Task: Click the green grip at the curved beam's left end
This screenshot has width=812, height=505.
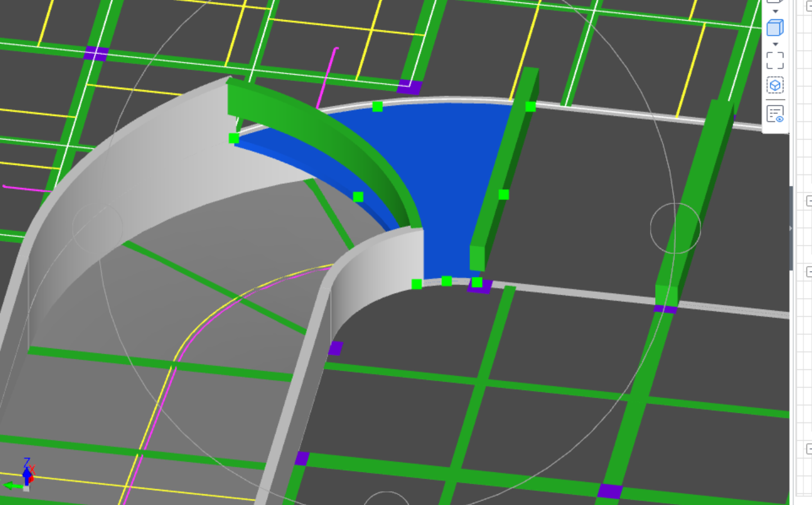Action: pyautogui.click(x=234, y=138)
